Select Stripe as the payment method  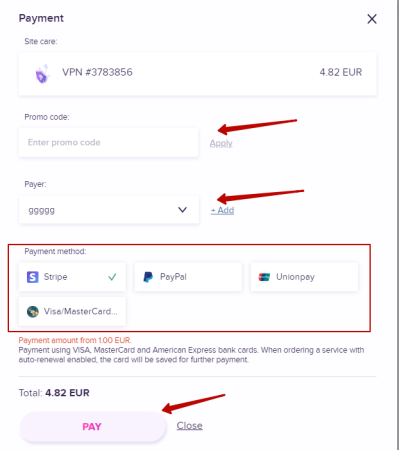pyautogui.click(x=72, y=277)
